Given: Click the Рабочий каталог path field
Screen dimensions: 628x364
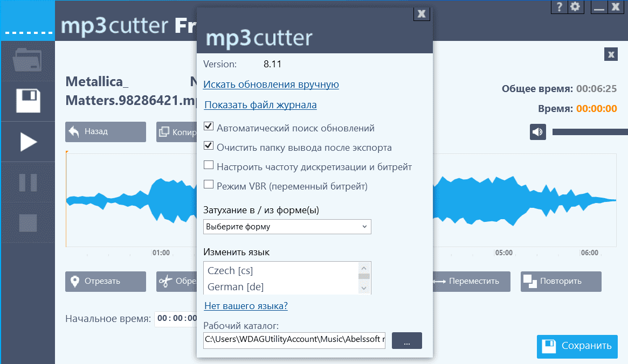Looking at the screenshot, I should click(294, 340).
